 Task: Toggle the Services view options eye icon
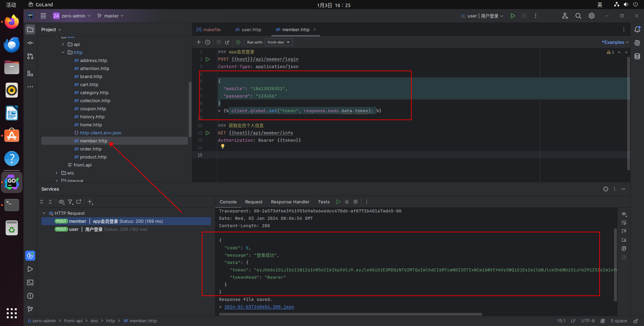(x=61, y=202)
